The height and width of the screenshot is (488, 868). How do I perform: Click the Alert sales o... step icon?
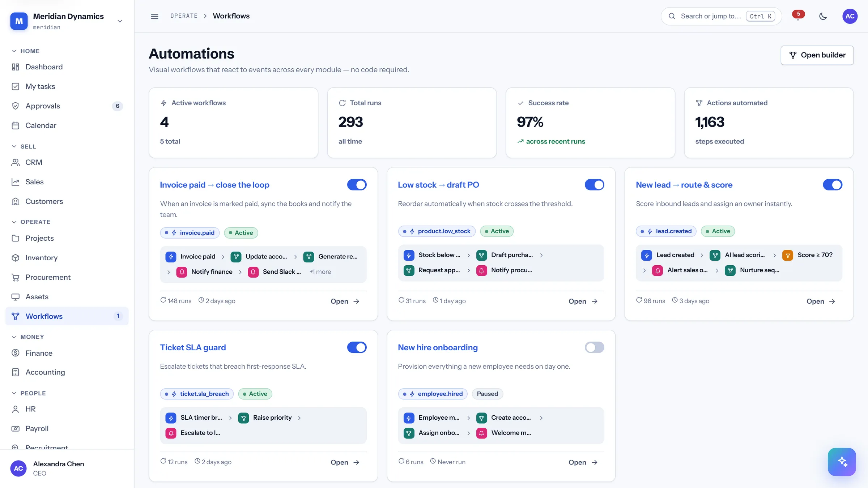pos(658,270)
